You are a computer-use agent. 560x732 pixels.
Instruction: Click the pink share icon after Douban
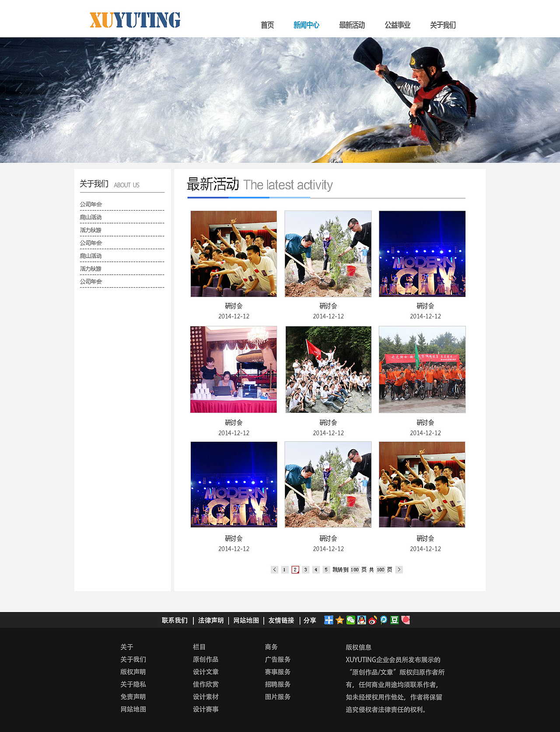click(406, 620)
